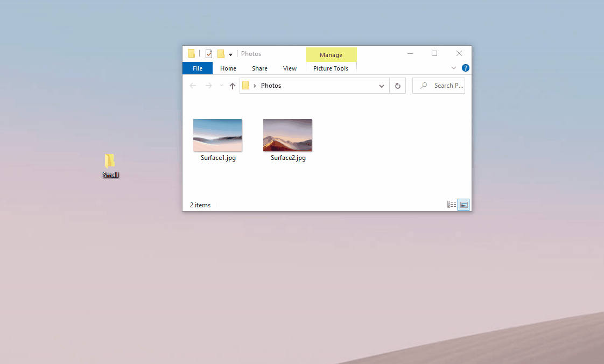Image resolution: width=604 pixels, height=364 pixels.
Task: Open the address bar history dropdown
Action: (381, 86)
